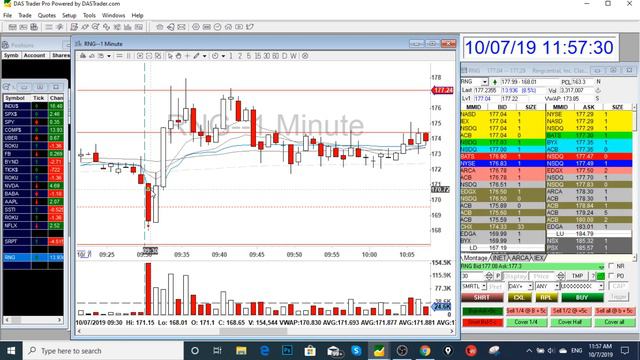Click the zoom in icon on chart toolbar
The image size is (640, 360).
140,56
